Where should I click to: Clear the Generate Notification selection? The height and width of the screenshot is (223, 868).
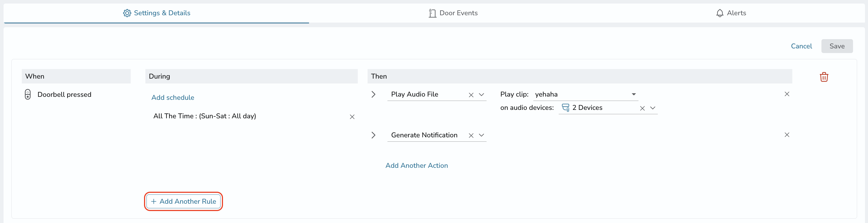coord(471,135)
